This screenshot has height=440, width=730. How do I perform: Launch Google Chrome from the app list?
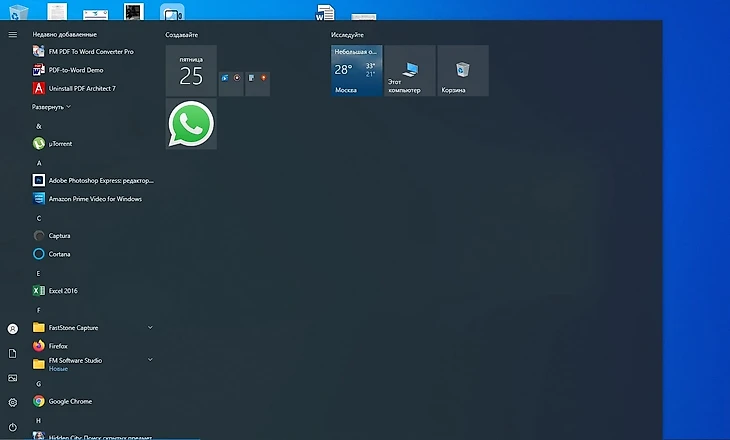(69, 401)
